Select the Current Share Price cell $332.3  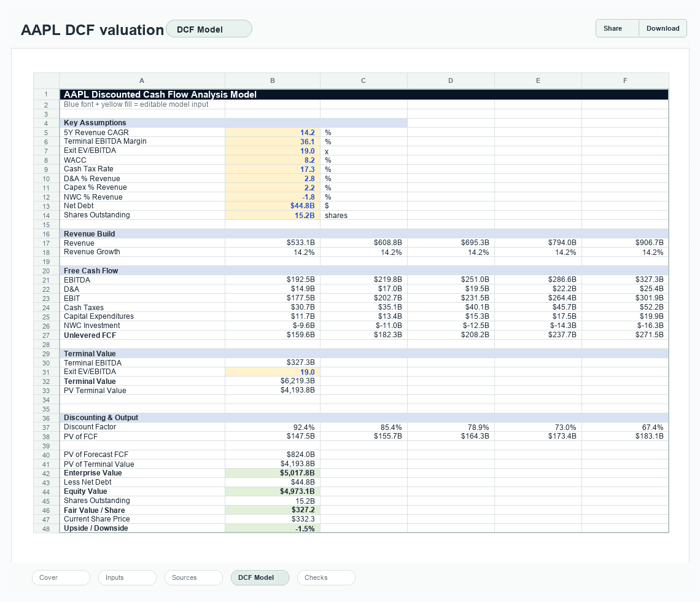[272, 519]
